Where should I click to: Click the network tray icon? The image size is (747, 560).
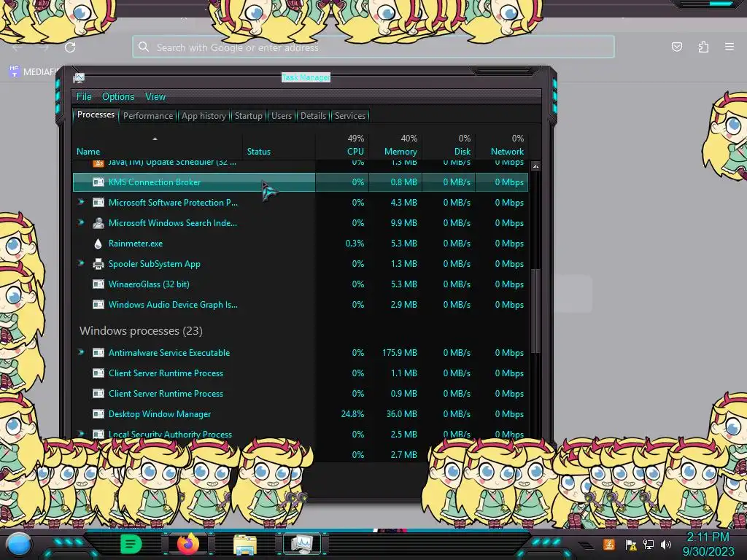click(649, 544)
